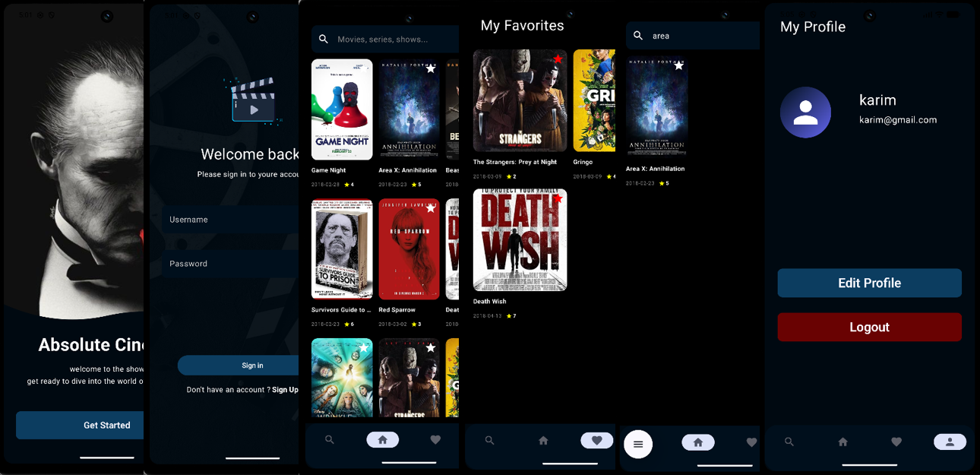Tap heart icon in My Profile bottom bar
The image size is (980, 475).
tap(896, 442)
